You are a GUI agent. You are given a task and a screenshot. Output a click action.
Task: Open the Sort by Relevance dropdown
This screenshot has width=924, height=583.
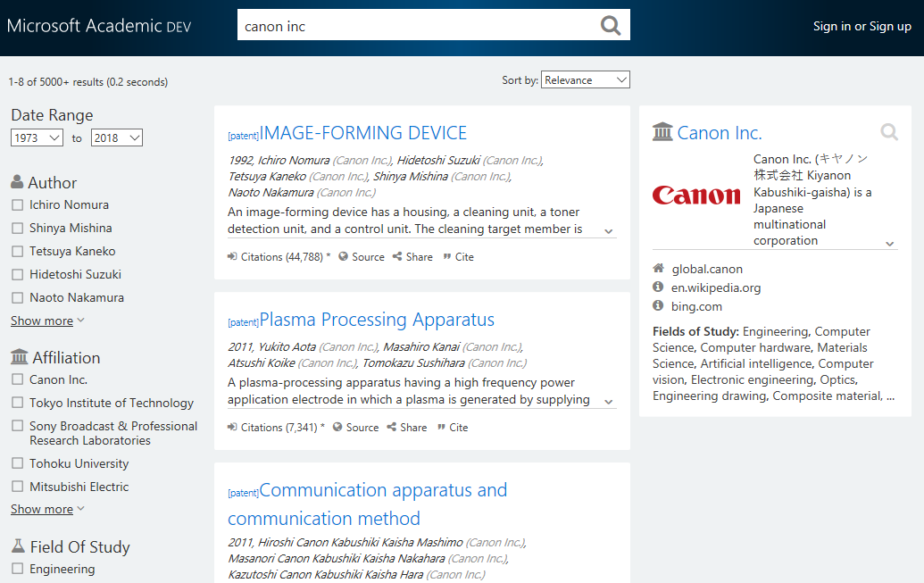click(585, 80)
